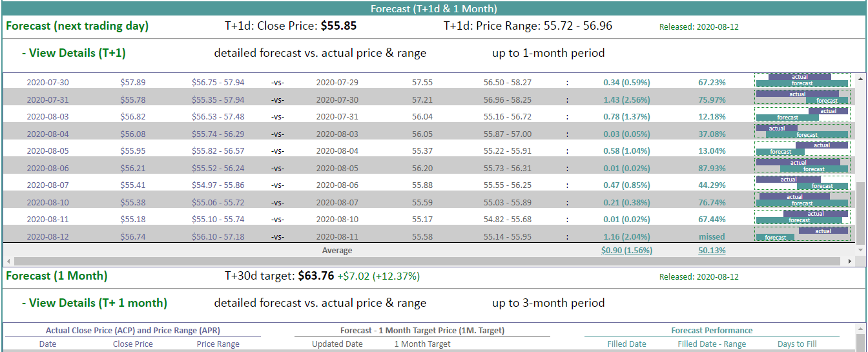868x352 pixels.
Task: Open the average error $0.90 (1.56%) link
Action: coord(626,251)
